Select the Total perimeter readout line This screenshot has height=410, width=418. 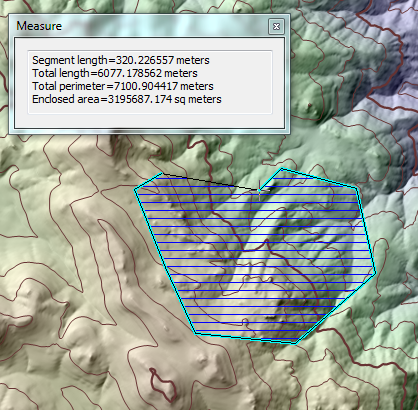point(123,86)
